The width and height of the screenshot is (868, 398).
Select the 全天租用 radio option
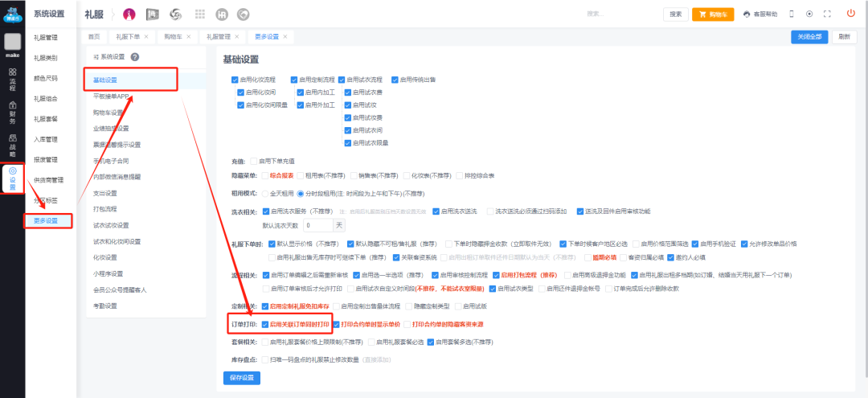pyautogui.click(x=264, y=194)
